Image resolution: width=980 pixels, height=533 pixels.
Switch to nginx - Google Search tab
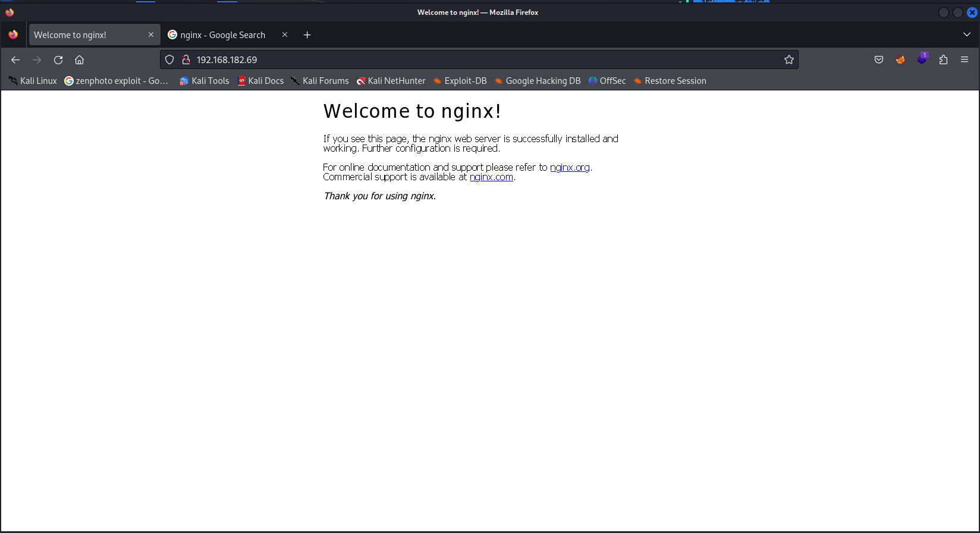coord(222,35)
